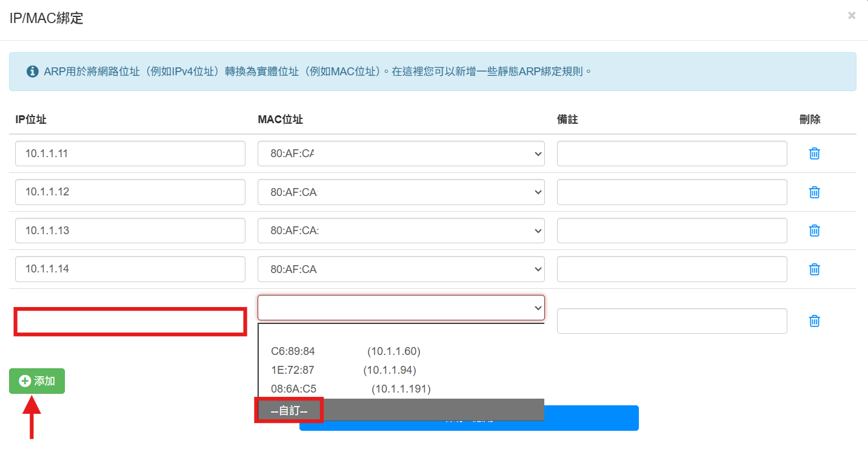Close the IP/MAC綁定 dialog
Viewport: 868px width, 449px height.
[x=851, y=15]
